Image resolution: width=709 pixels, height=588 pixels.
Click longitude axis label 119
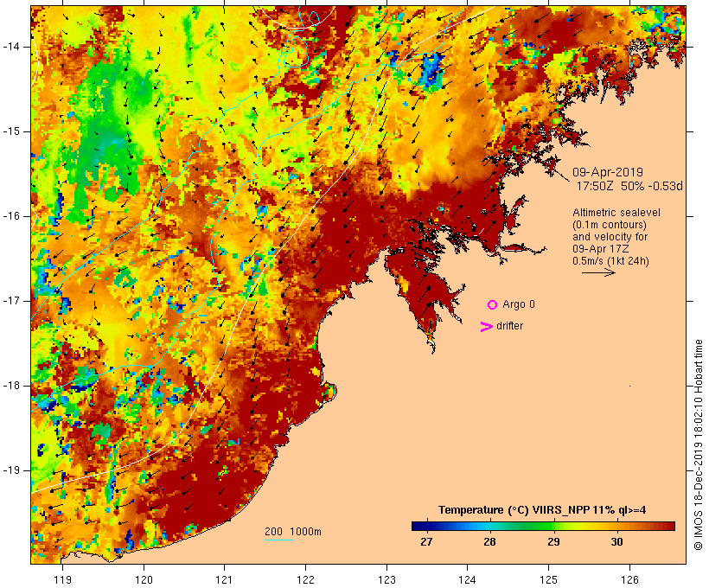[x=62, y=580]
